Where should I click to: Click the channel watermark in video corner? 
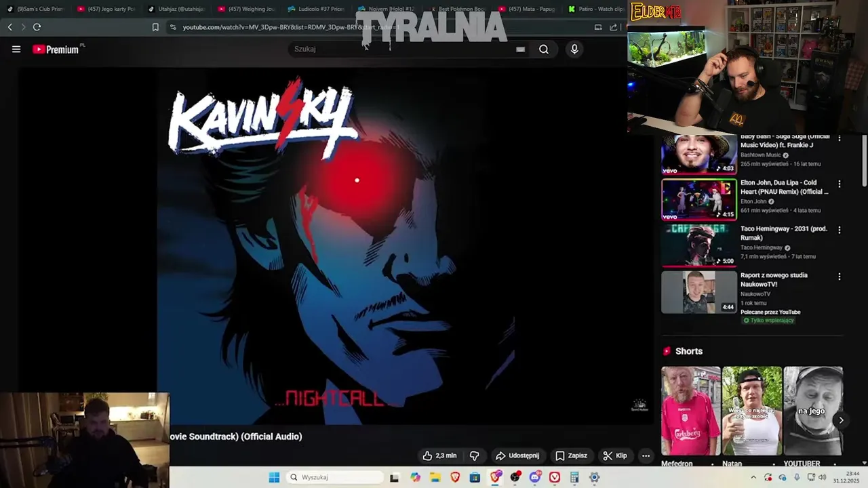coord(639,405)
